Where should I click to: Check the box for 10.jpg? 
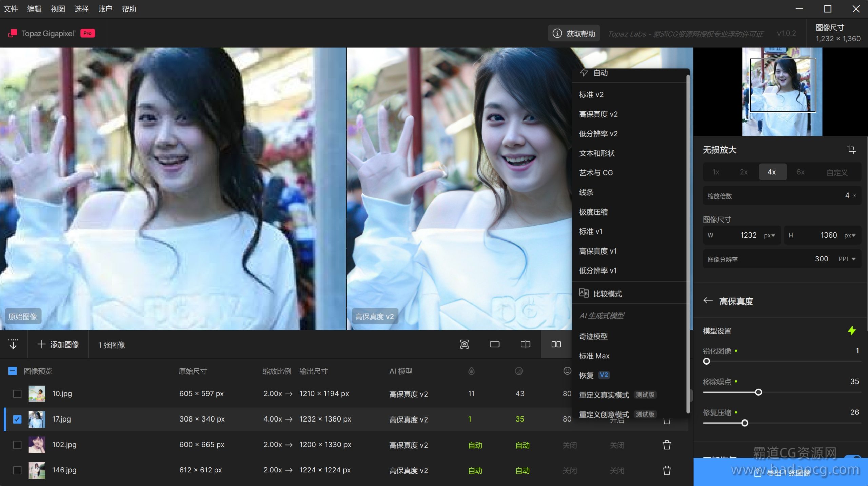17,394
